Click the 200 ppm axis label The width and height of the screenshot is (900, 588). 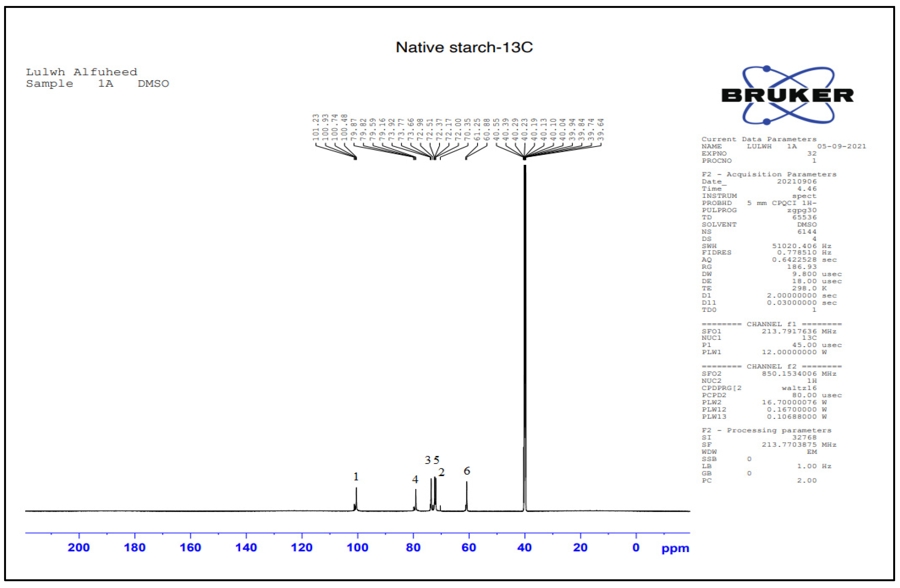(x=79, y=547)
